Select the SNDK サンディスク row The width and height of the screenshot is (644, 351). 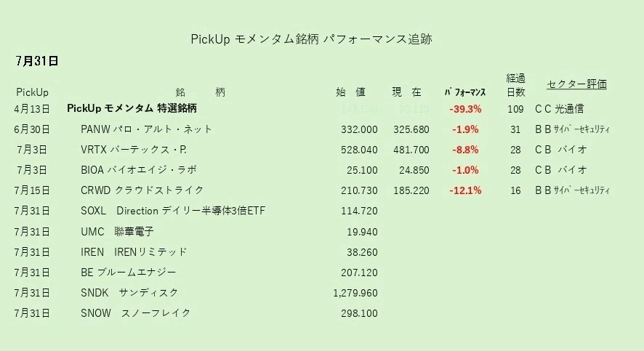pos(129,293)
